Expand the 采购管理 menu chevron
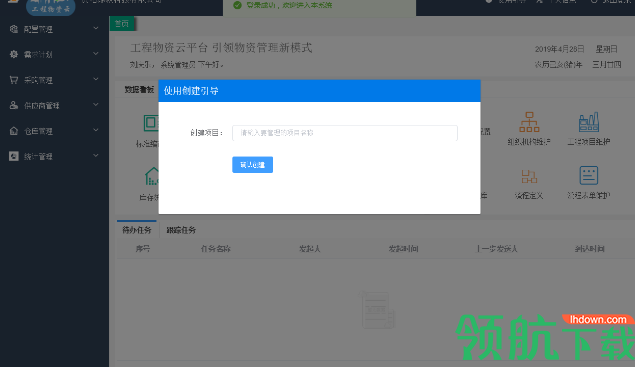Viewport: 635px width, 367px height. point(96,79)
